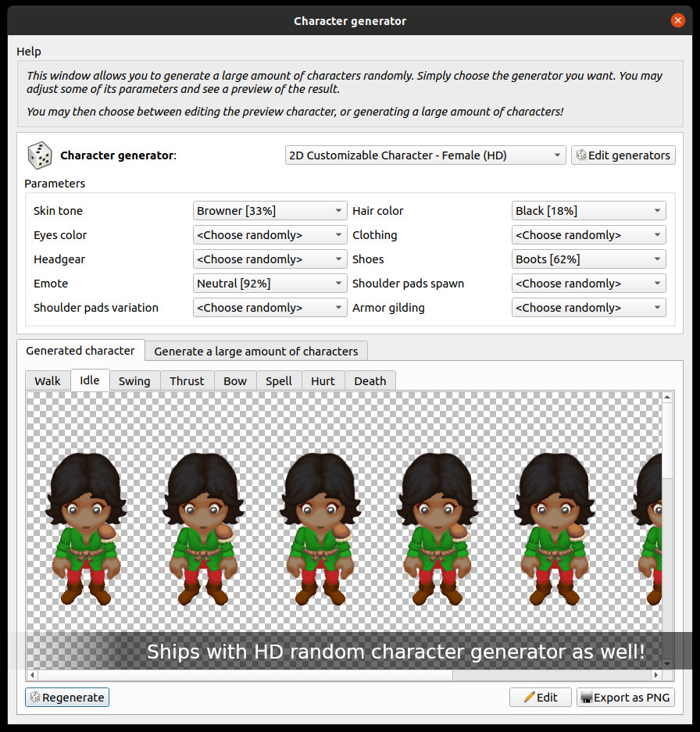Click the dice icon beside Character generator label

(39, 155)
